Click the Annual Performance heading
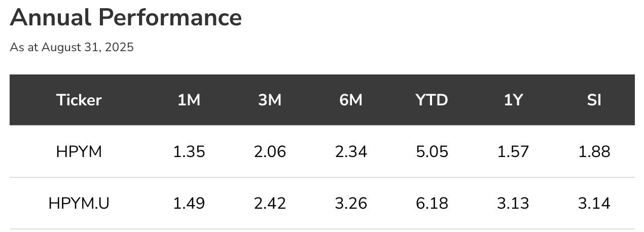This screenshot has height=232, width=644. [126, 18]
